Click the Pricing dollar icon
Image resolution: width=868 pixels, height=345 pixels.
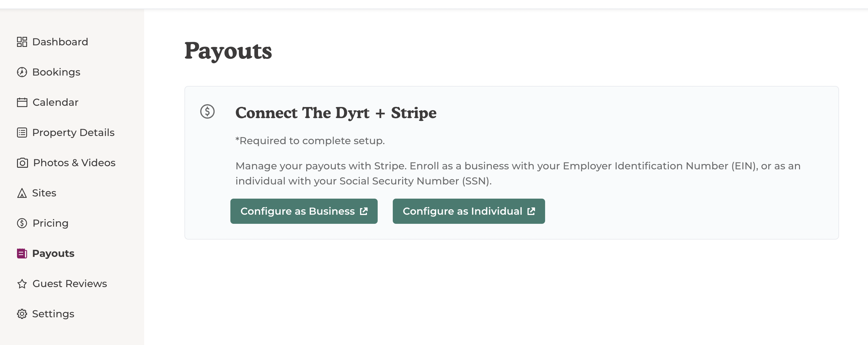click(22, 223)
